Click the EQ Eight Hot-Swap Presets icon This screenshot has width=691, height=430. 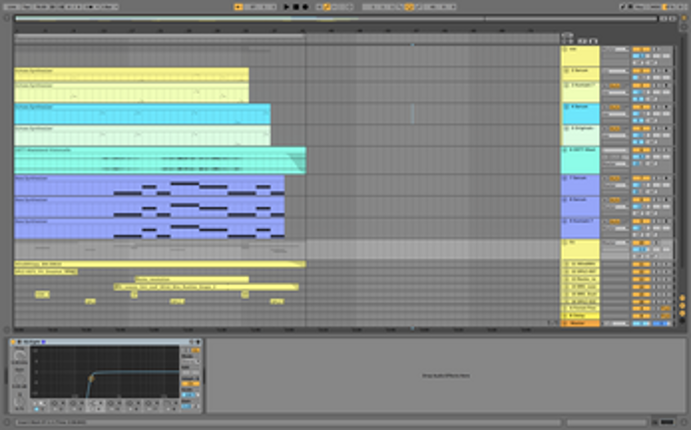pos(191,342)
